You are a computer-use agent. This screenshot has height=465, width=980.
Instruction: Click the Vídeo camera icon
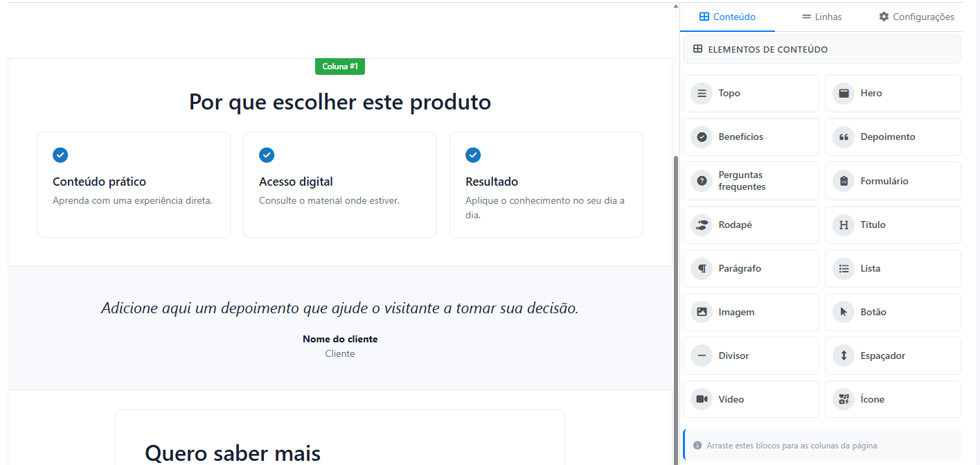(702, 399)
